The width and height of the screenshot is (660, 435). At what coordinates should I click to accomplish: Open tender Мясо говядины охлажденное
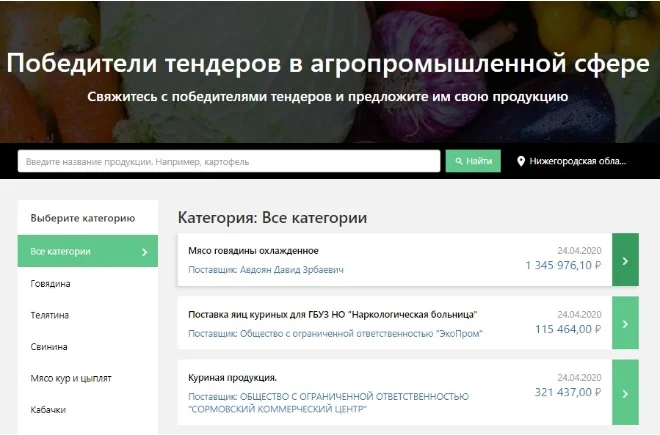(x=253, y=251)
